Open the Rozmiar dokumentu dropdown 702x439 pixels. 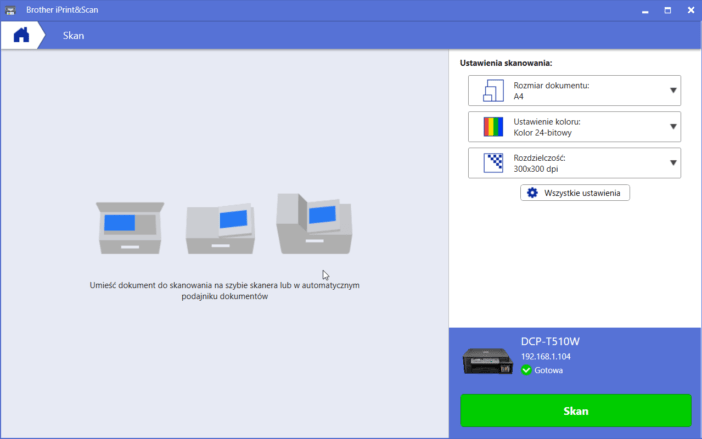coord(574,90)
